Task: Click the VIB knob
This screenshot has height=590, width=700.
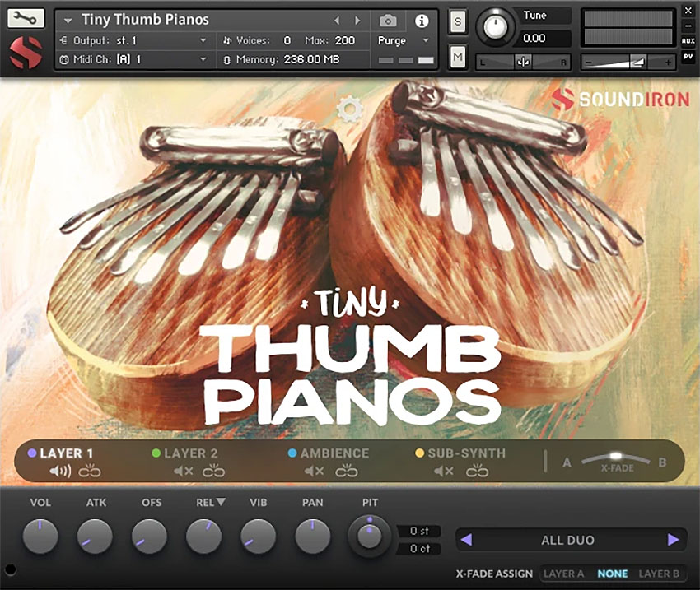Action: click(x=258, y=536)
